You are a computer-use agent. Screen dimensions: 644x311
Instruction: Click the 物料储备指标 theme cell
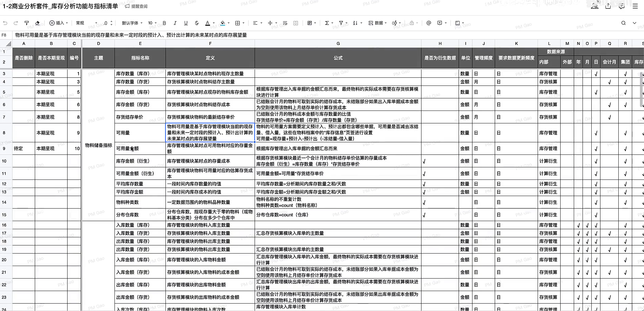[x=98, y=145]
